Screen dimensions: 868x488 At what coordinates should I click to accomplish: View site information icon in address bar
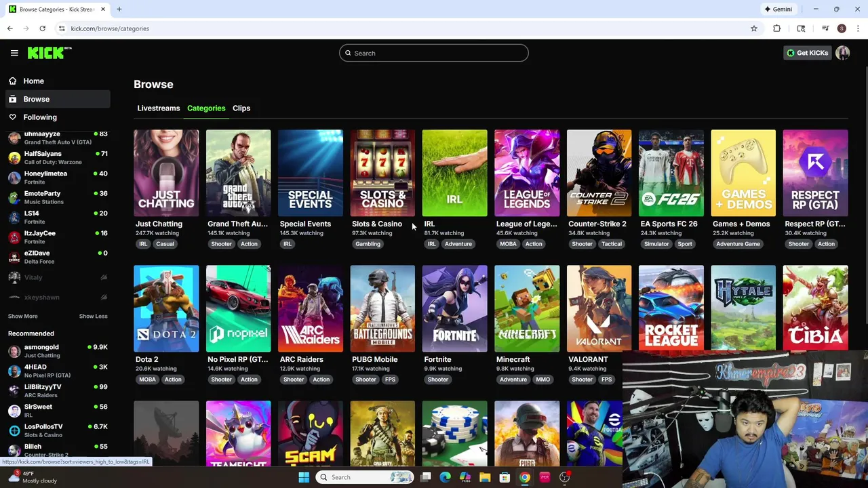[62, 28]
